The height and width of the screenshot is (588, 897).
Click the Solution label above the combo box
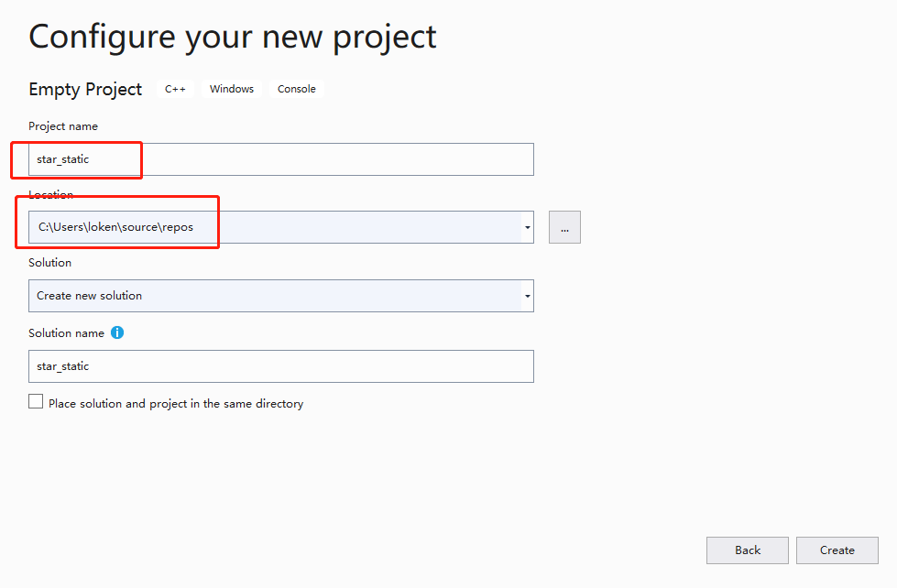coord(49,263)
